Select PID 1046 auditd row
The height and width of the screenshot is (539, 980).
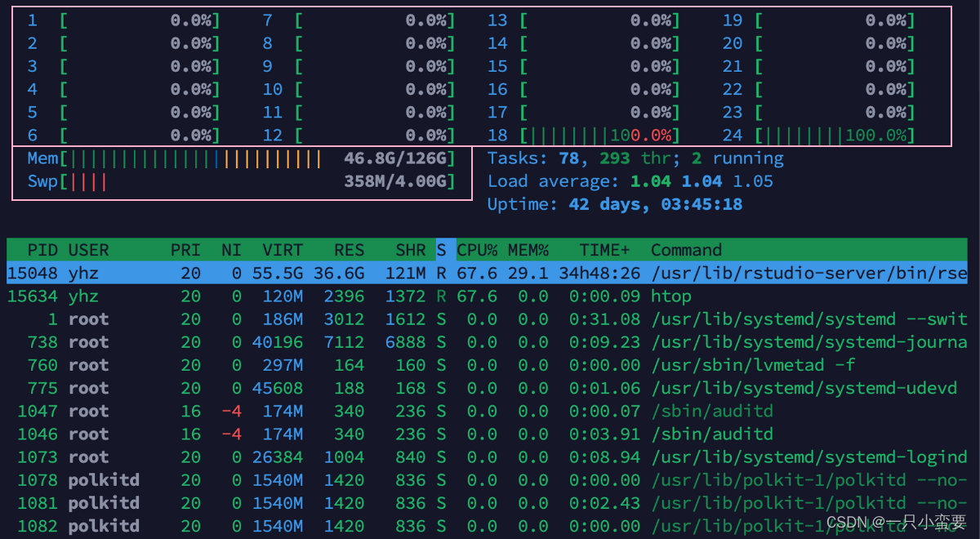tap(487, 434)
